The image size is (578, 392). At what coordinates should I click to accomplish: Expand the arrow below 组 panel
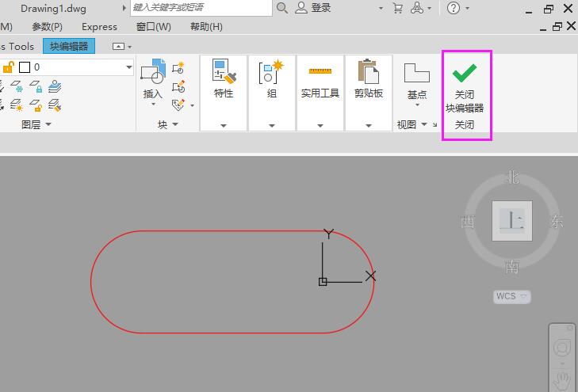coord(272,125)
